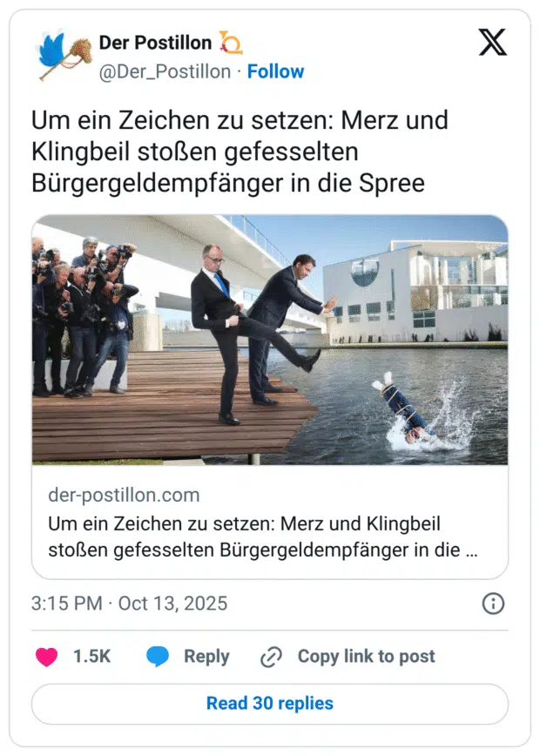
Task: Open the 3:15 PM Oct 13, 2025 timestamp
Action: pos(129,604)
